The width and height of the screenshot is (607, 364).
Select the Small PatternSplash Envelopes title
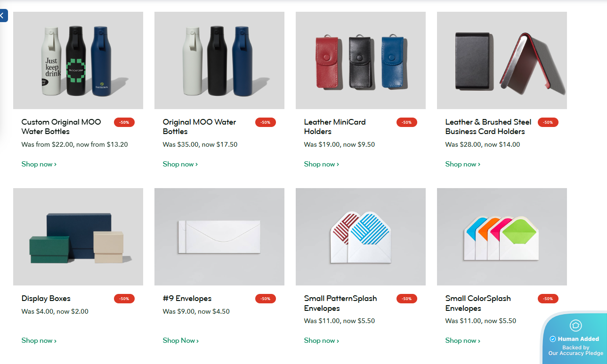(340, 303)
